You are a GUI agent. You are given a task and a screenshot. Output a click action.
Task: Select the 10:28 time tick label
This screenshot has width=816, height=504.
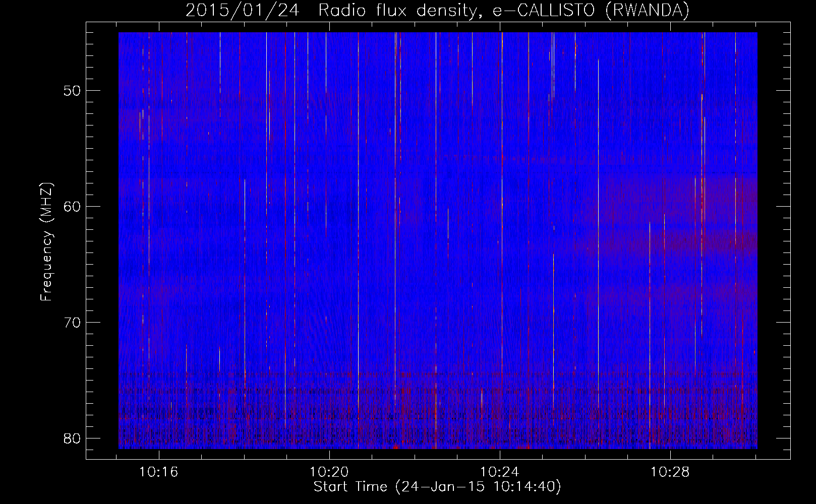pos(670,472)
